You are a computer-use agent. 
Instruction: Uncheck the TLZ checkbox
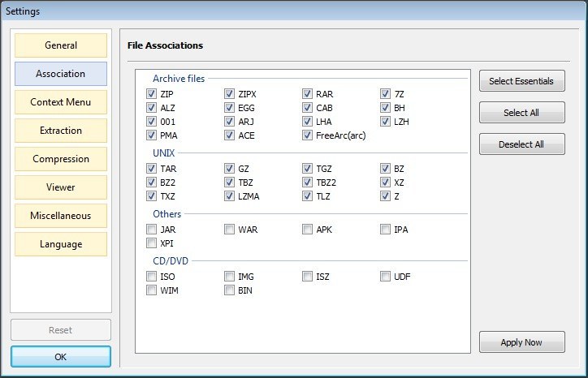click(x=307, y=196)
